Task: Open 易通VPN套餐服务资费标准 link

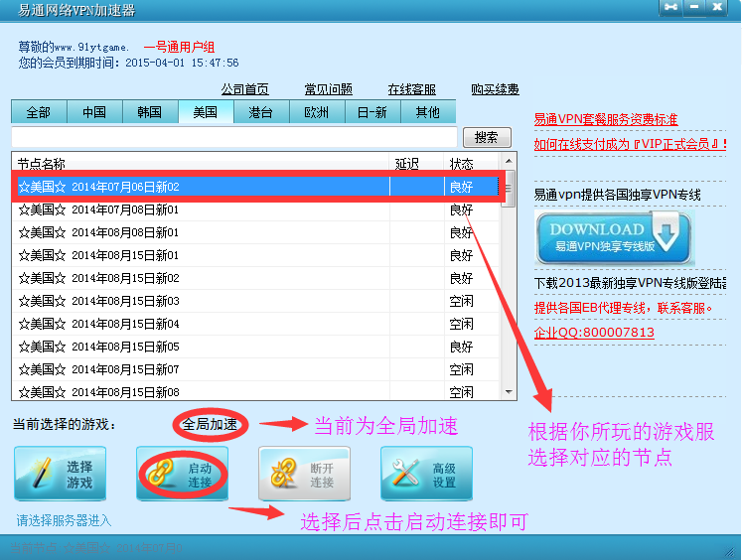Action: pyautogui.click(x=606, y=119)
